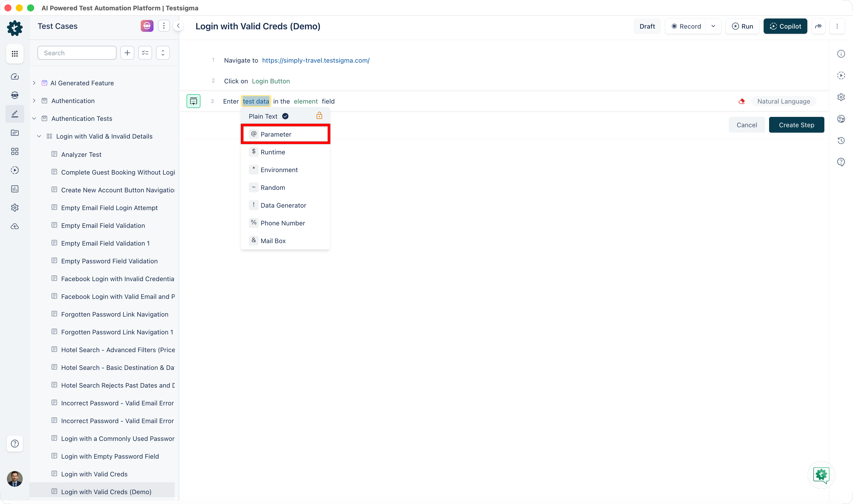Click Create Step button
This screenshot has width=853, height=504.
coord(796,125)
